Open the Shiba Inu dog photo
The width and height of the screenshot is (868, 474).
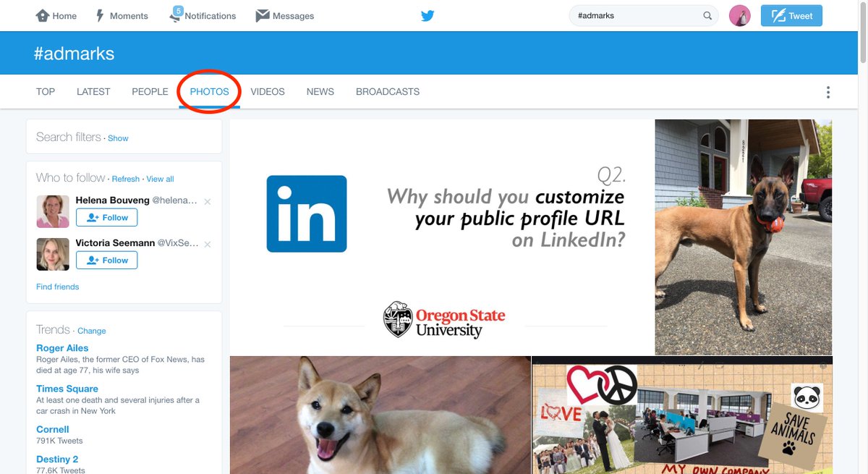click(380, 415)
